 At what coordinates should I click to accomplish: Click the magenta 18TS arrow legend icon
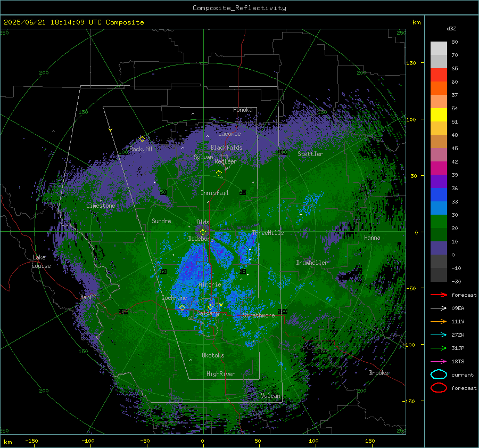click(x=439, y=362)
